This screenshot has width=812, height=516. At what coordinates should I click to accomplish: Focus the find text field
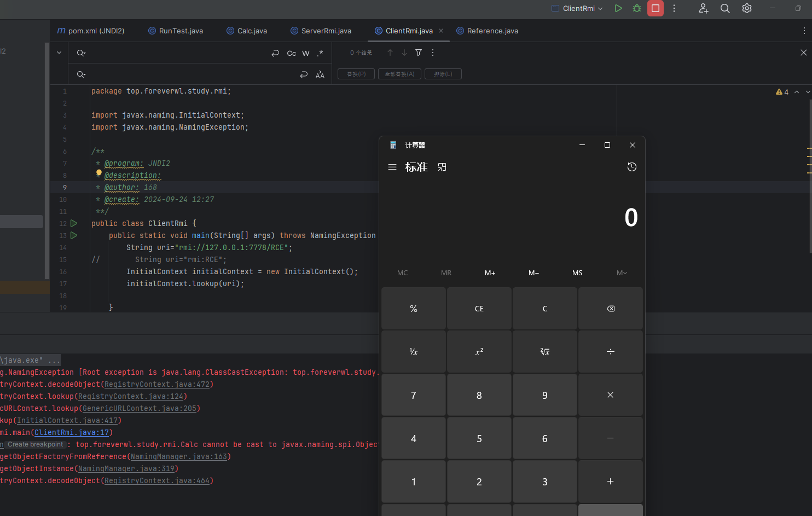pyautogui.click(x=178, y=53)
